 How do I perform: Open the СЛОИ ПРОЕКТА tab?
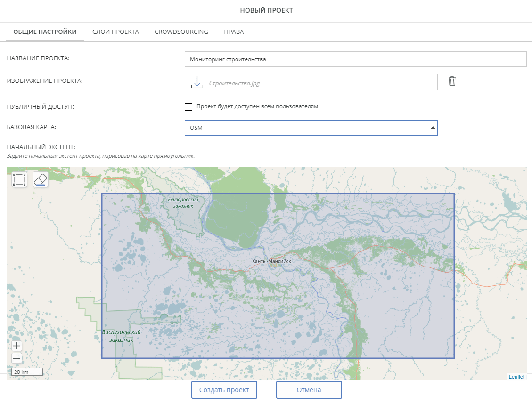[x=116, y=32]
